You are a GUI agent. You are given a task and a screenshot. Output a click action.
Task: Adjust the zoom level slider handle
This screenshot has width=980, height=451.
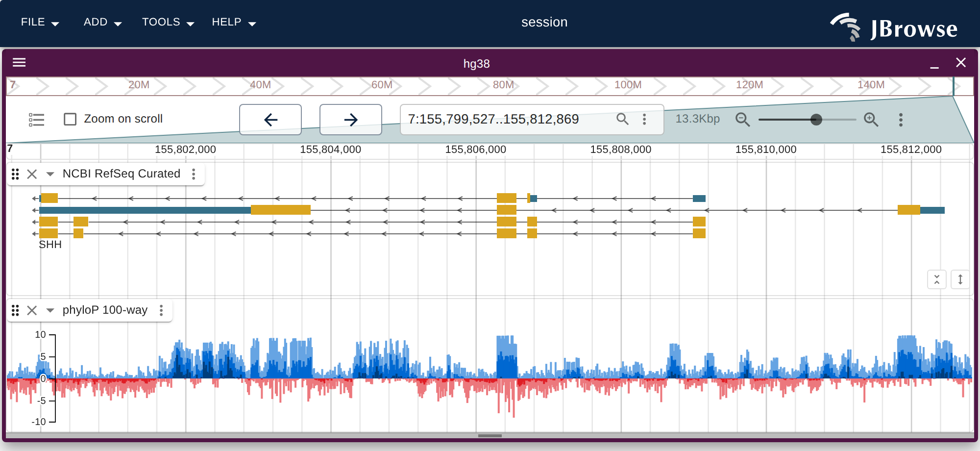pyautogui.click(x=816, y=120)
